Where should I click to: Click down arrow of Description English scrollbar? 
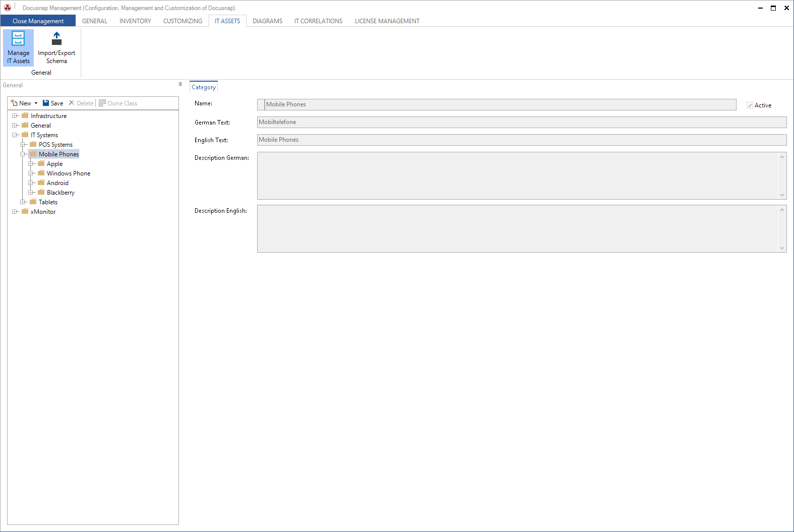pos(782,248)
